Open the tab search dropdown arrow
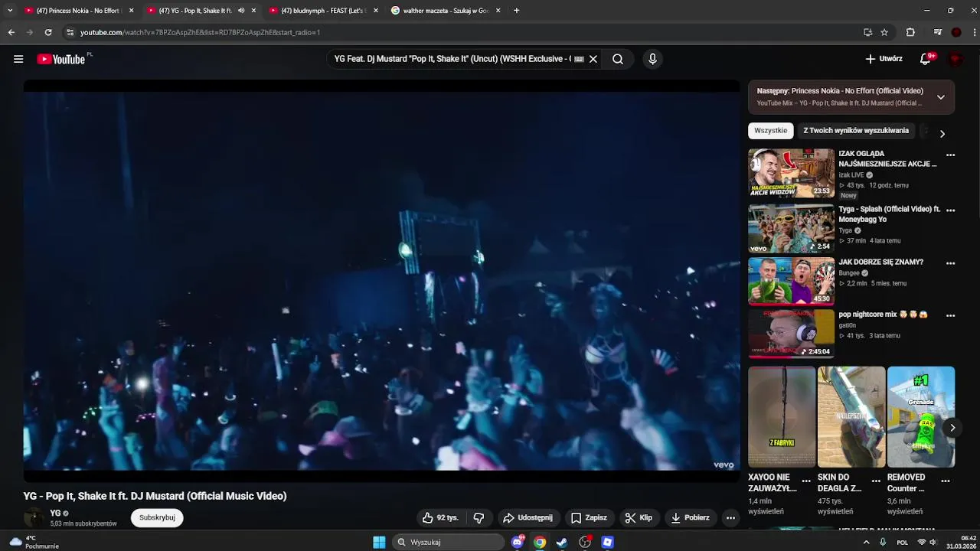Image resolution: width=980 pixels, height=551 pixels. click(11, 11)
